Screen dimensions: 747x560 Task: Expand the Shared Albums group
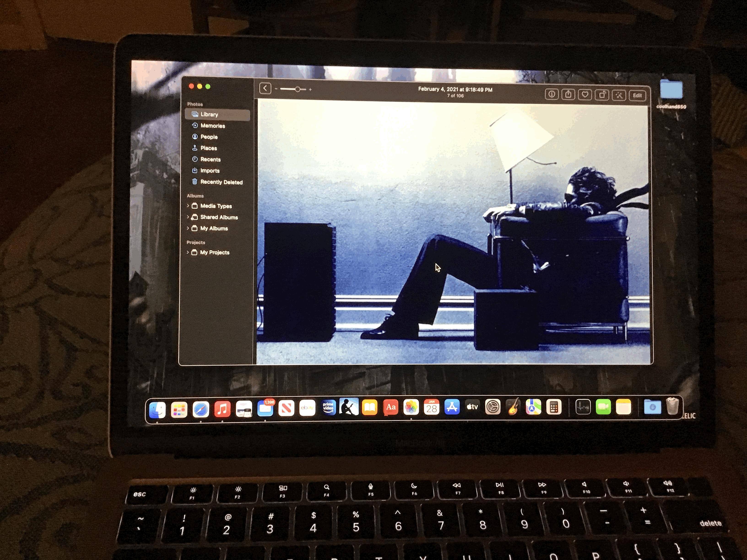point(188,217)
